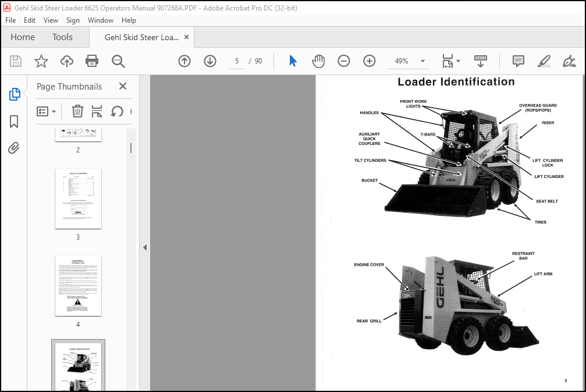Click the TILT CYLINDERS label

point(370,161)
